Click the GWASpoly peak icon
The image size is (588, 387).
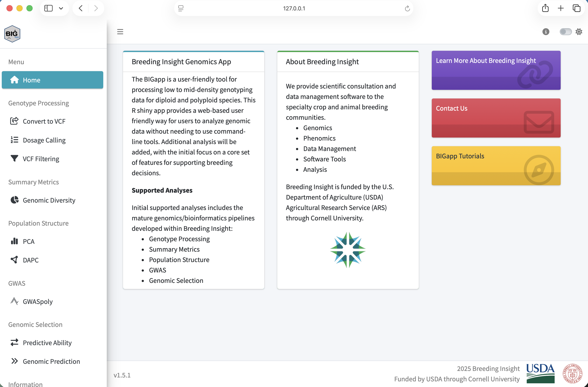click(14, 301)
